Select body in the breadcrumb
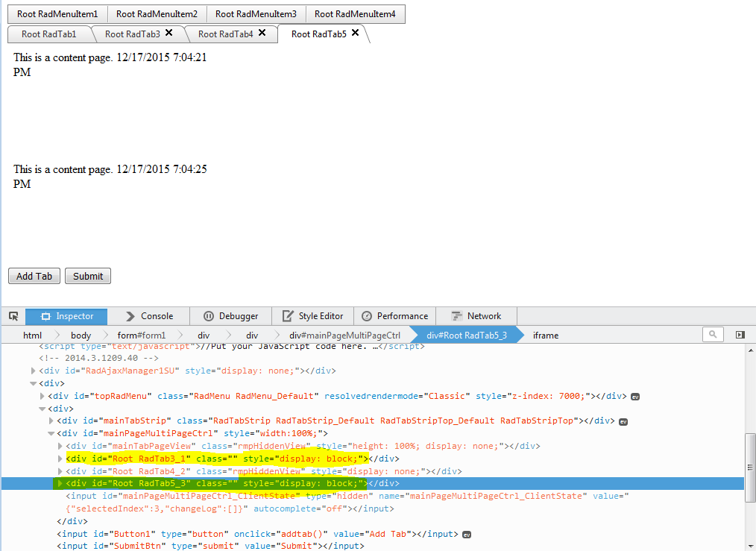This screenshot has height=551, width=756. [x=81, y=336]
